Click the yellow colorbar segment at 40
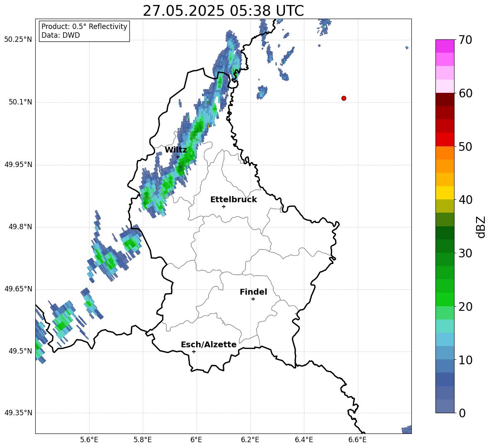 point(445,193)
